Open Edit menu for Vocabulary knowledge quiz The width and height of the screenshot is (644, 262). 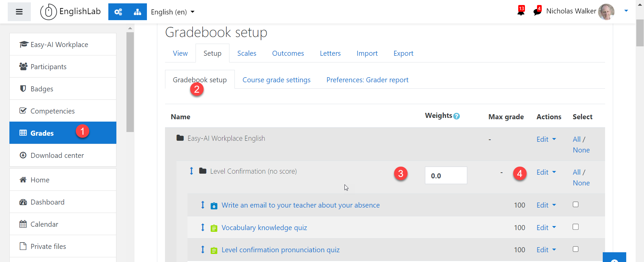546,227
